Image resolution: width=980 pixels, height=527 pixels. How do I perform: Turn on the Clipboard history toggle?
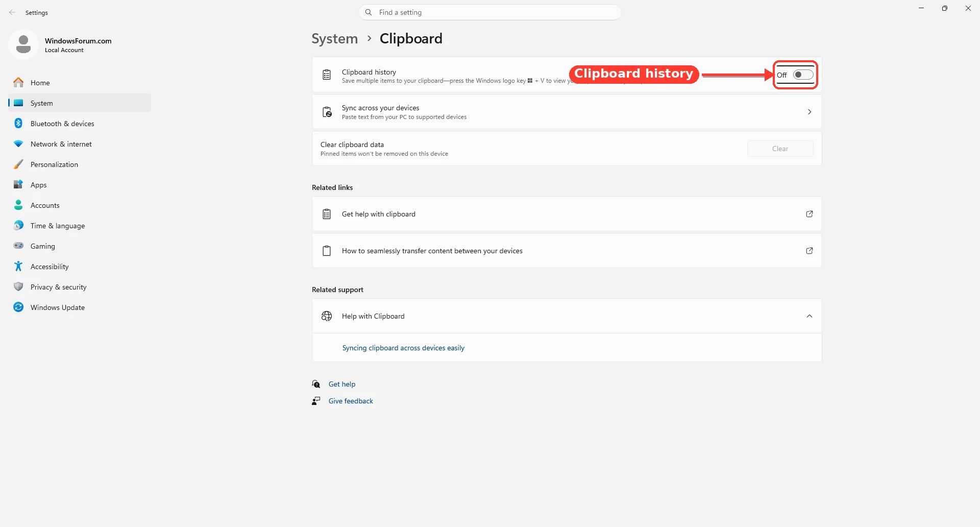tap(803, 75)
